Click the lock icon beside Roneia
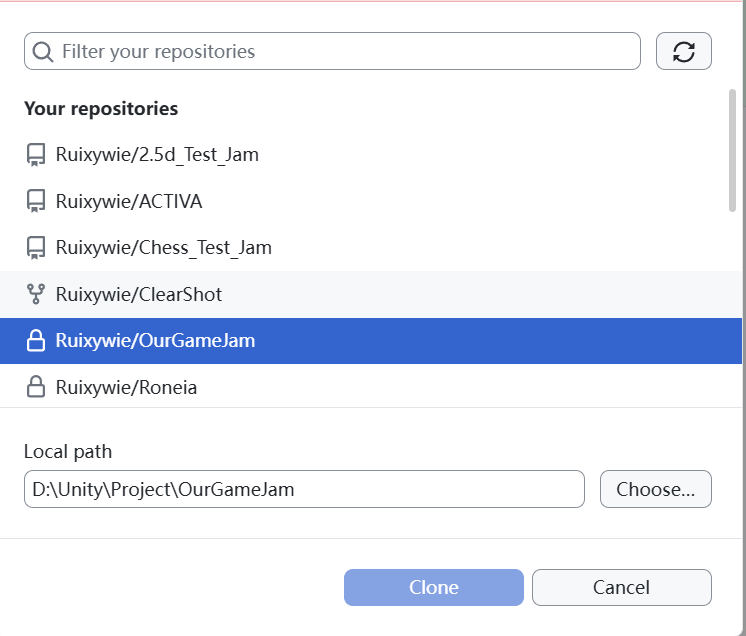The image size is (746, 636). [x=36, y=388]
